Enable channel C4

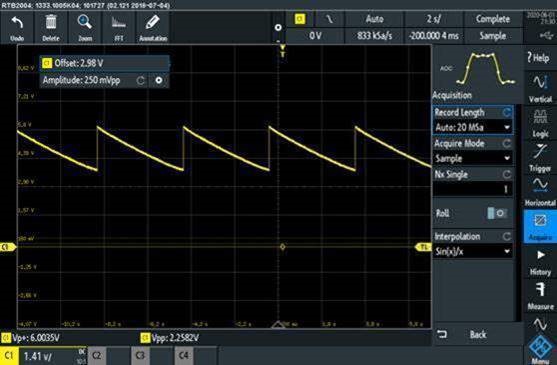pos(184,356)
